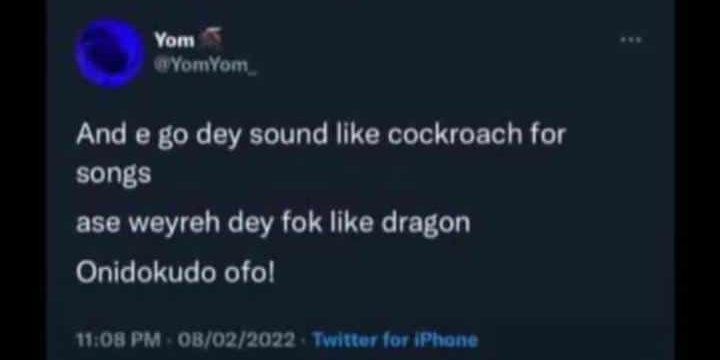
Task: Click the word sound in the first line
Action: coord(288,134)
